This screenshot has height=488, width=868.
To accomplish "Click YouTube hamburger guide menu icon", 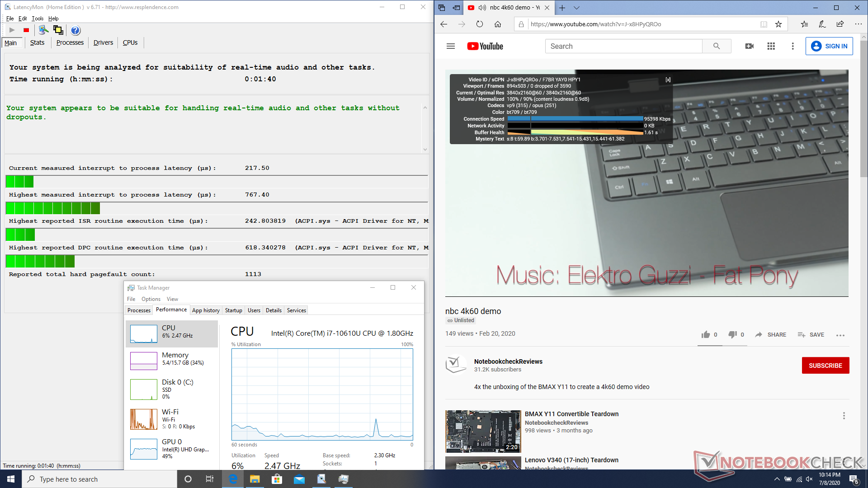I will tap(450, 46).
